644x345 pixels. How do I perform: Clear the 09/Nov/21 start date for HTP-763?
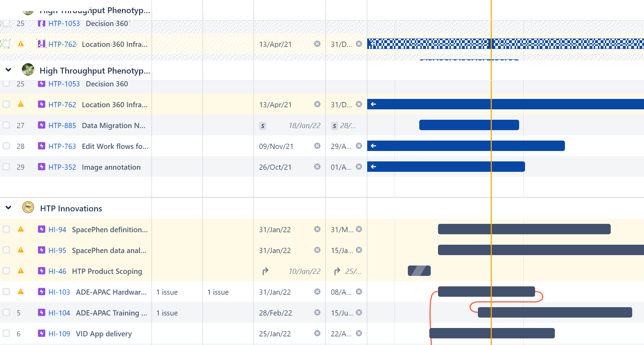point(317,146)
